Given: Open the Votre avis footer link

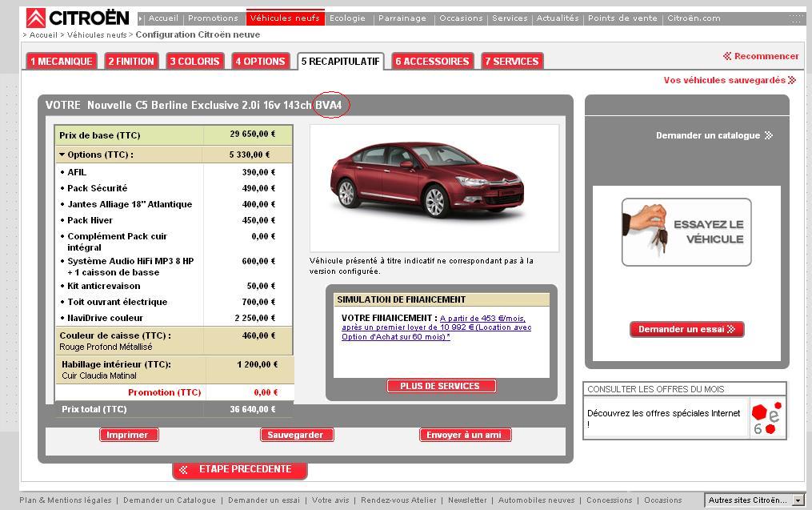Looking at the screenshot, I should 330,500.
